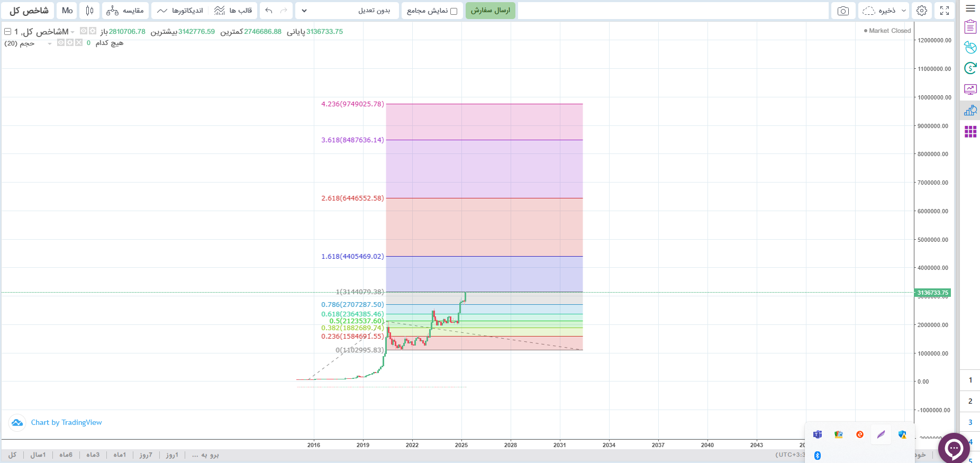Toggle visibility of حجم volume indicator
This screenshot has height=463, width=980.
click(x=61, y=43)
